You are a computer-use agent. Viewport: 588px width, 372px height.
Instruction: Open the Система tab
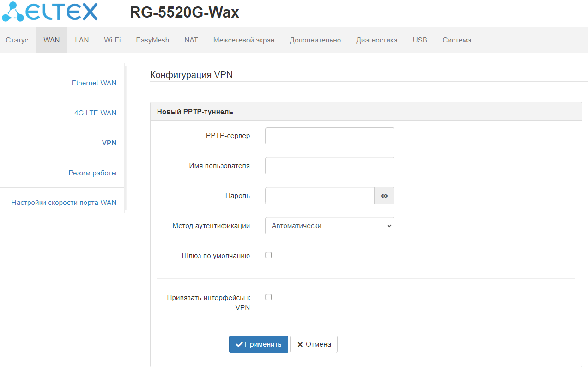[457, 40]
